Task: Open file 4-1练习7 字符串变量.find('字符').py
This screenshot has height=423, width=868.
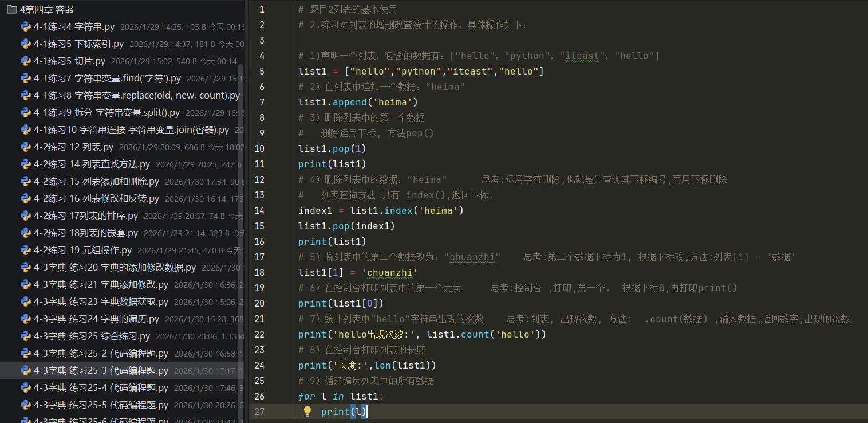Action: [x=107, y=78]
